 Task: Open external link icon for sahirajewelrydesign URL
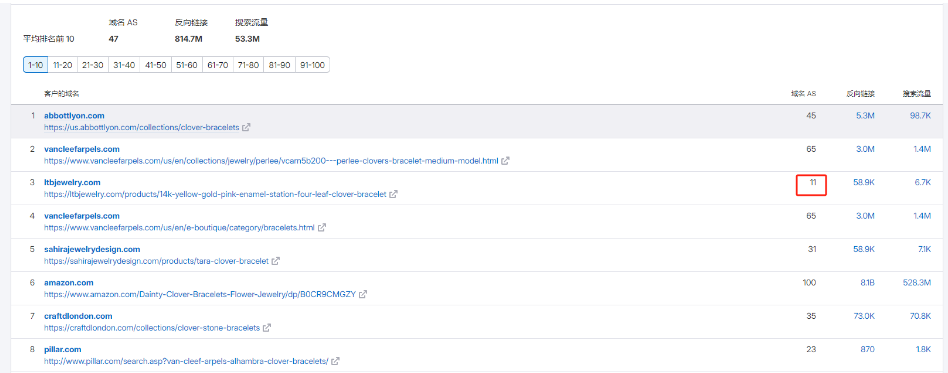pyautogui.click(x=276, y=261)
